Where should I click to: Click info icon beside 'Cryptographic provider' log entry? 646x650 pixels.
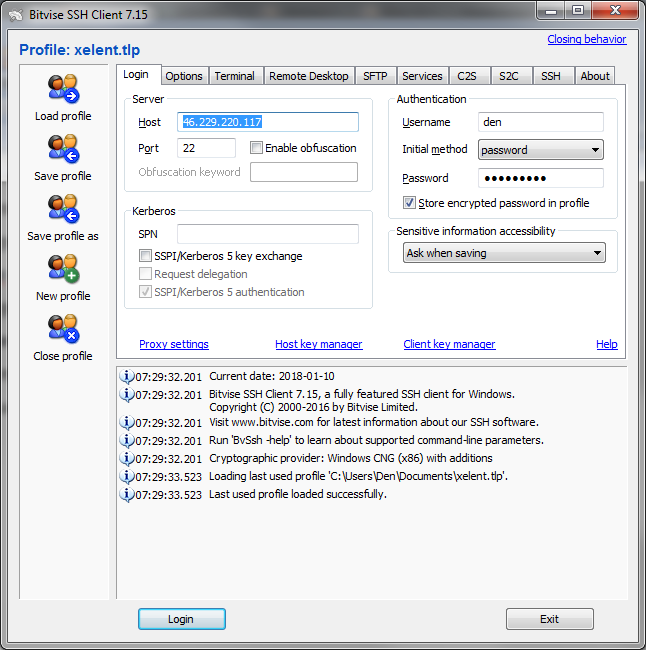pos(126,458)
